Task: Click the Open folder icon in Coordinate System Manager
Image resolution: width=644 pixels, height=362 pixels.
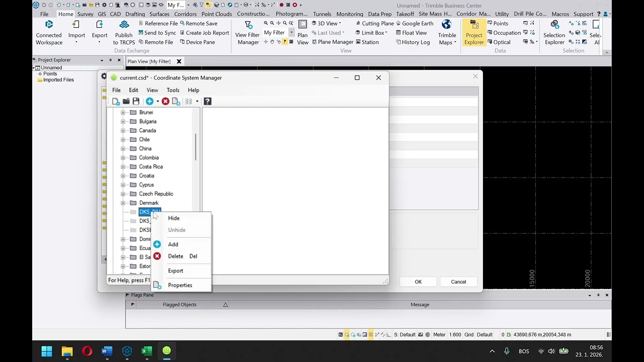Action: coord(126,102)
